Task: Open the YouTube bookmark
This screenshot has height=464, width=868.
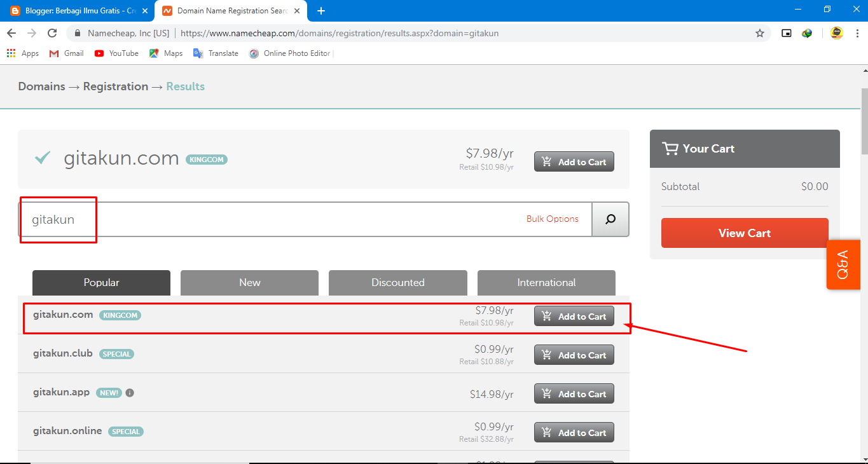Action: pos(116,53)
